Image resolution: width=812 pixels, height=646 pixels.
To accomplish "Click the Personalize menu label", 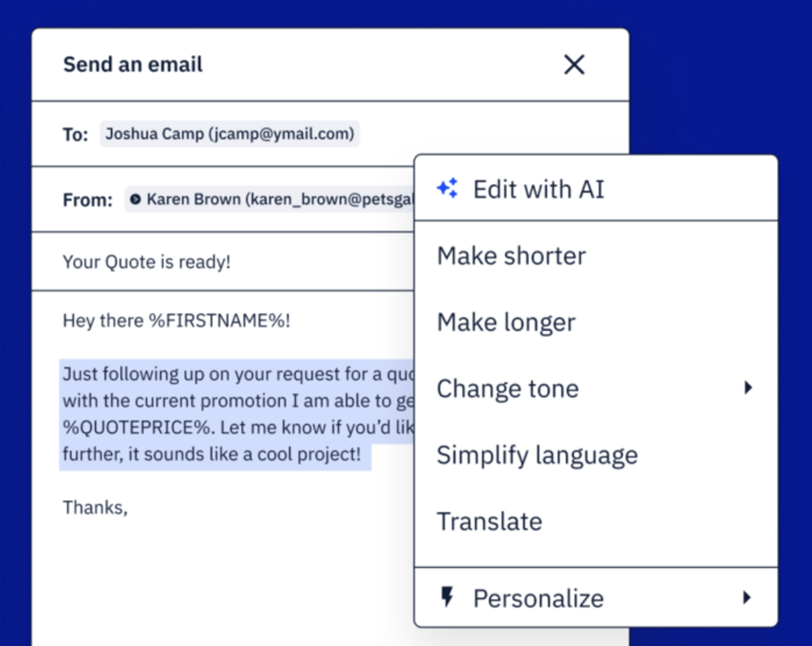I will [538, 598].
